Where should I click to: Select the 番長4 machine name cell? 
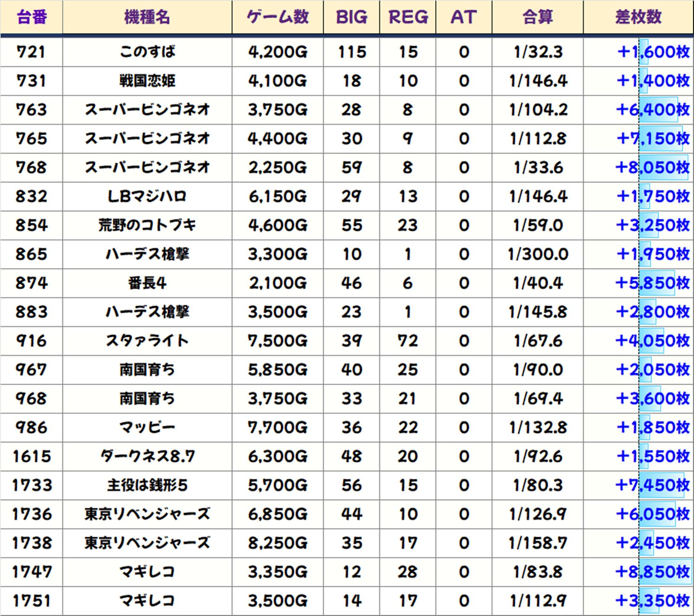pyautogui.click(x=147, y=283)
